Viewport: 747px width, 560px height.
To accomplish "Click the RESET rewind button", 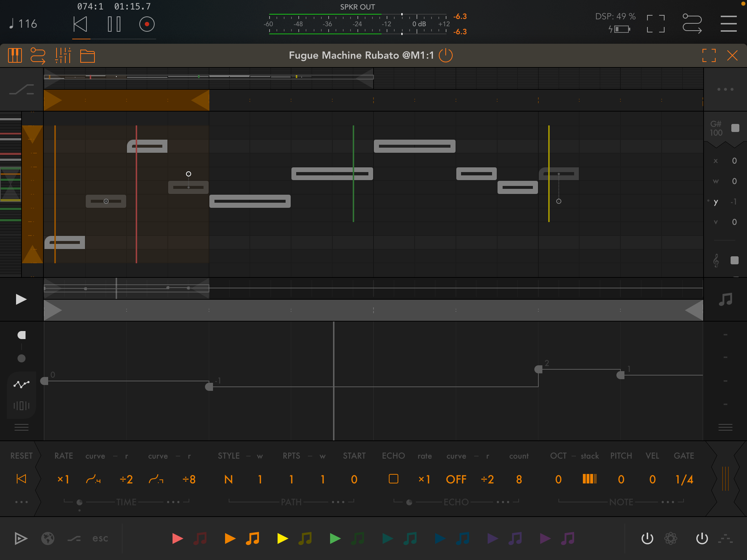I will (x=22, y=479).
